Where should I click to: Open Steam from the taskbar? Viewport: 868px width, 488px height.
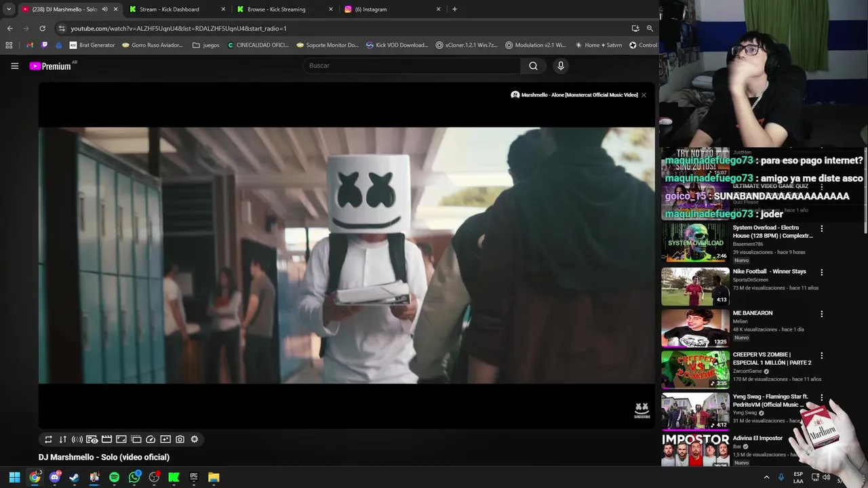pos(75,477)
